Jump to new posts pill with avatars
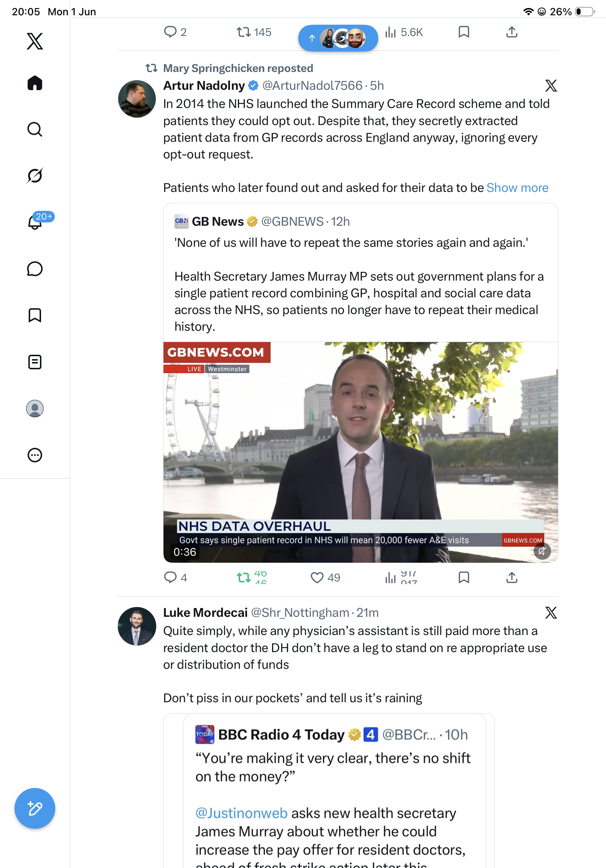606x868 pixels. pyautogui.click(x=338, y=38)
